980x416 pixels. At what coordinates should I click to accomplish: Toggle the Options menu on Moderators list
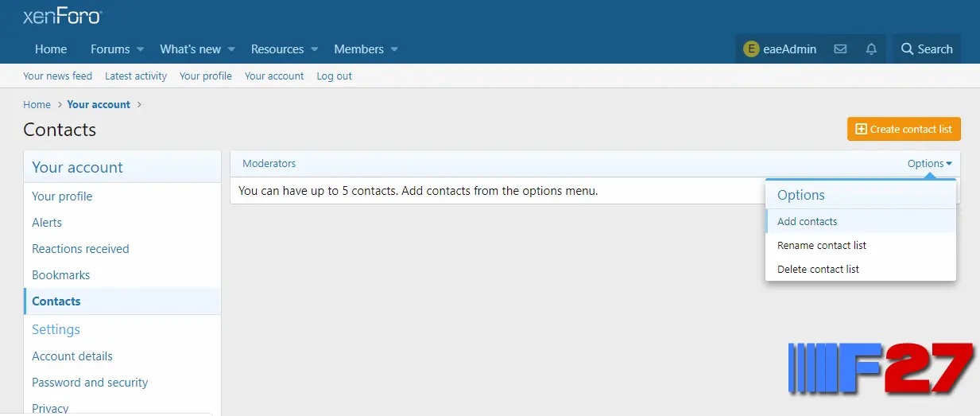tap(929, 164)
